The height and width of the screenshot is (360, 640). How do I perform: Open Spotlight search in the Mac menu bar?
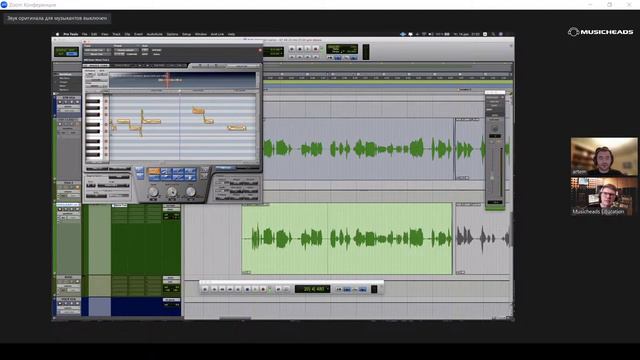pos(493,34)
